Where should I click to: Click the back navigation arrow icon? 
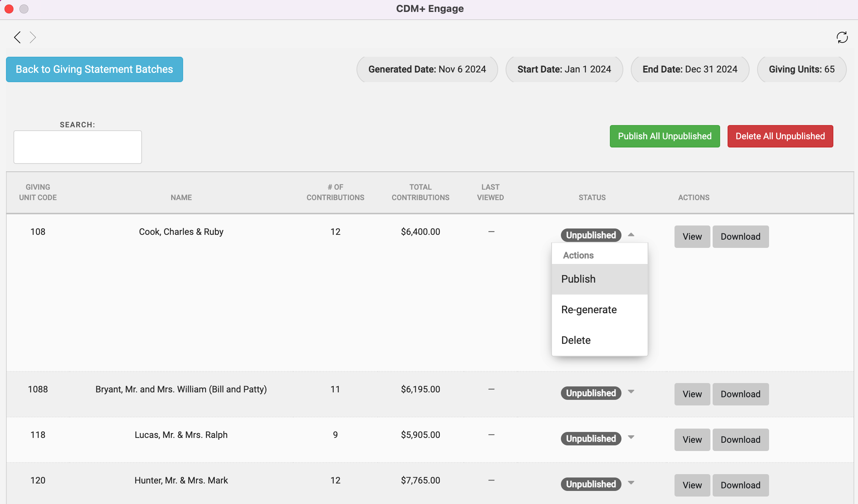(x=17, y=37)
